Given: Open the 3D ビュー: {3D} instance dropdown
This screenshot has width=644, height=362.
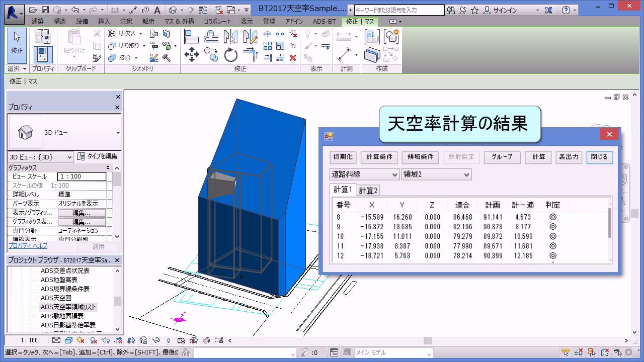Looking at the screenshot, I should click(x=41, y=157).
